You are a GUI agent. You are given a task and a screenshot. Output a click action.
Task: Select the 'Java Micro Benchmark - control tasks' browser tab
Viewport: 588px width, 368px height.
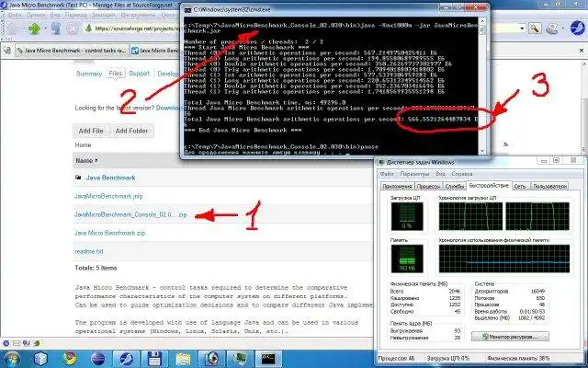click(72, 51)
